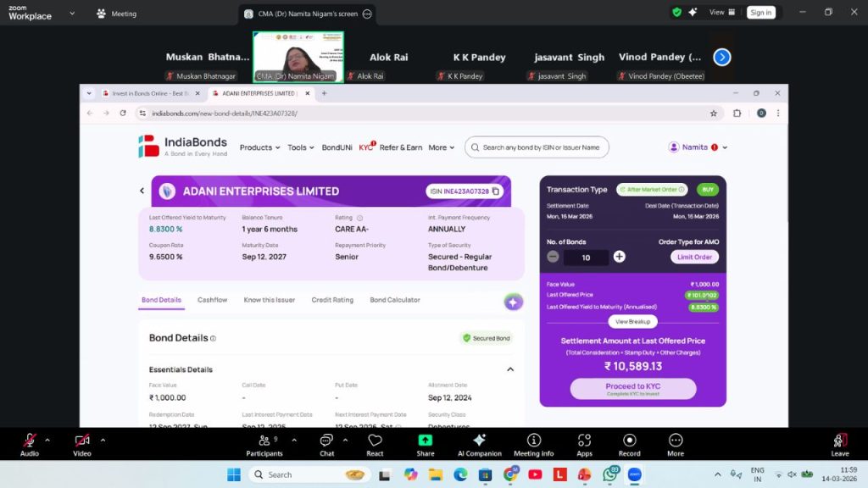Image resolution: width=868 pixels, height=488 pixels.
Task: Click the minus icon to reduce bonds
Action: pos(553,257)
